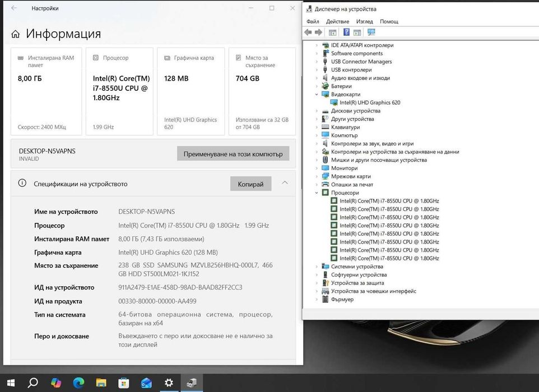Viewport: 539px width, 392px height.
Task: Click the Intel(R) UHD Graphics 620 adapter icon
Action: pyautogui.click(x=334, y=102)
